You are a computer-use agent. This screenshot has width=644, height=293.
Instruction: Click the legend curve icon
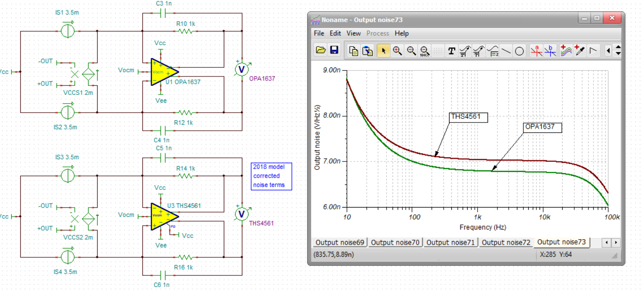[492, 51]
